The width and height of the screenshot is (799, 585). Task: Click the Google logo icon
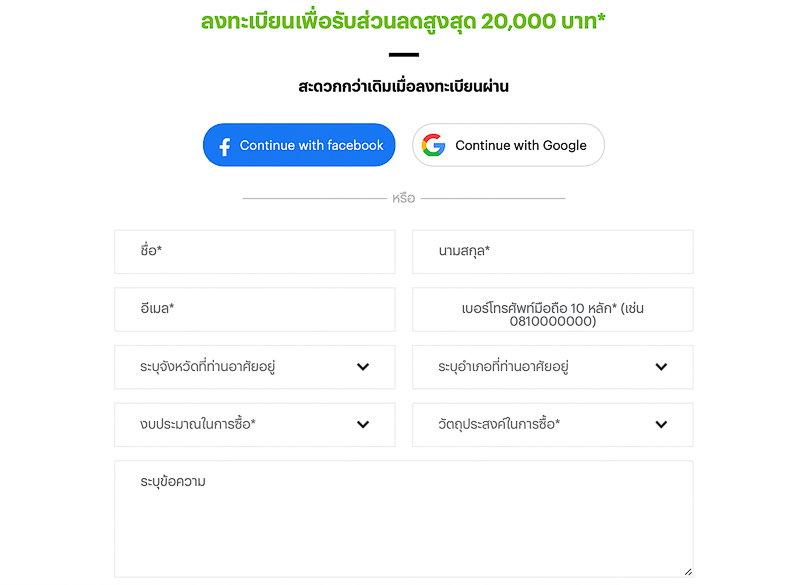[433, 146]
